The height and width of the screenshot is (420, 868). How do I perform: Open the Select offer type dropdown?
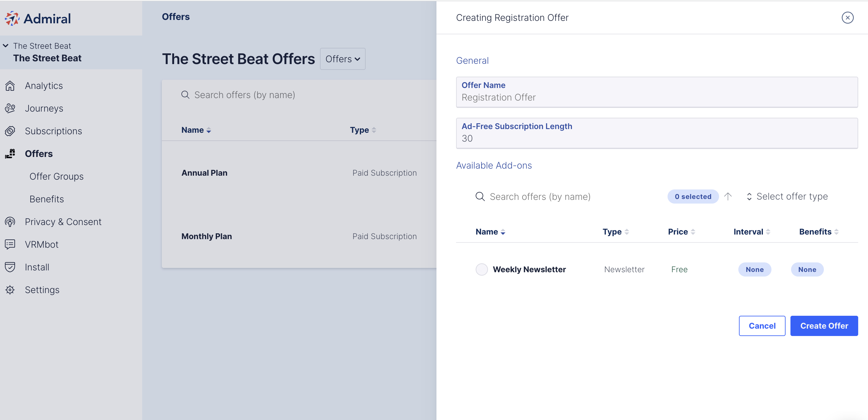[787, 197]
